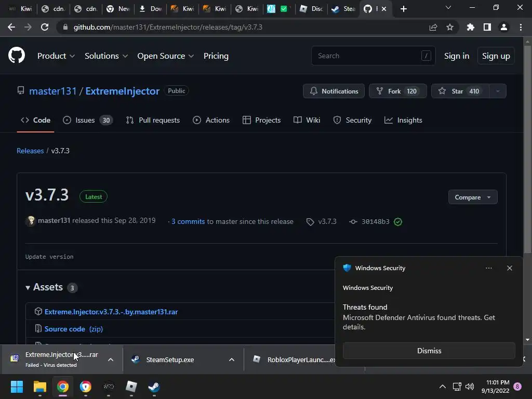
Task: Dismiss the Windows Security notification
Action: (429, 351)
